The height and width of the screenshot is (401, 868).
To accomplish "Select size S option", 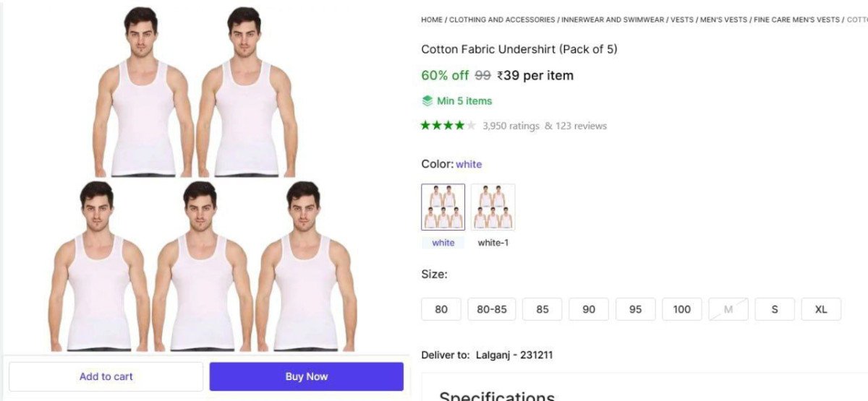I will pos(775,309).
